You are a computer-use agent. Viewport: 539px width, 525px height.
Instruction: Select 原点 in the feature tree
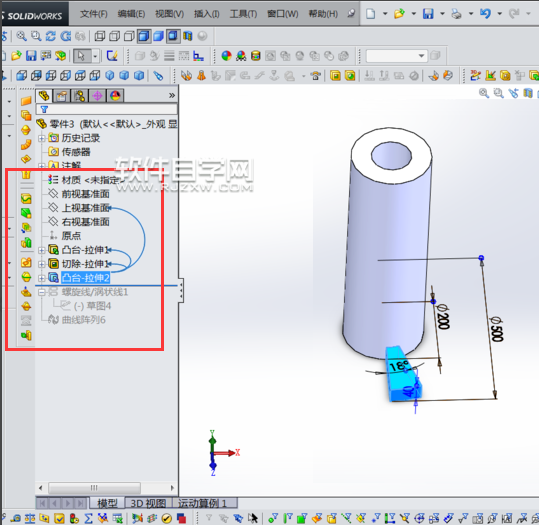click(71, 236)
